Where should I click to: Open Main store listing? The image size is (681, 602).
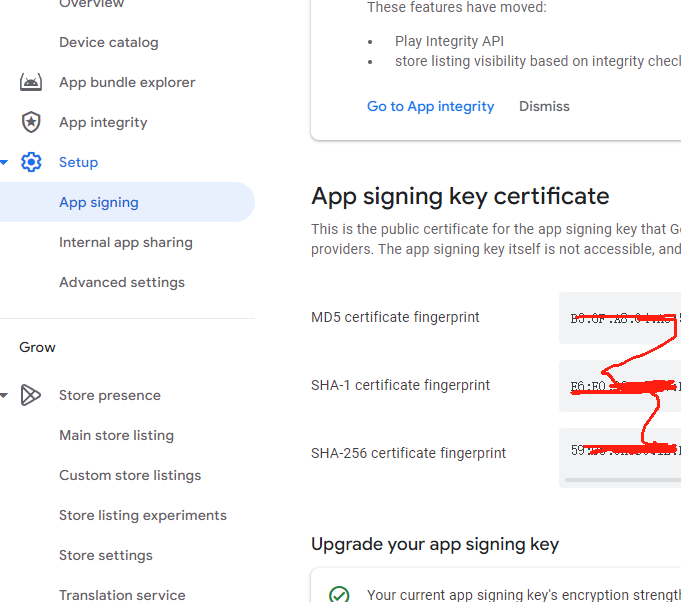click(116, 435)
